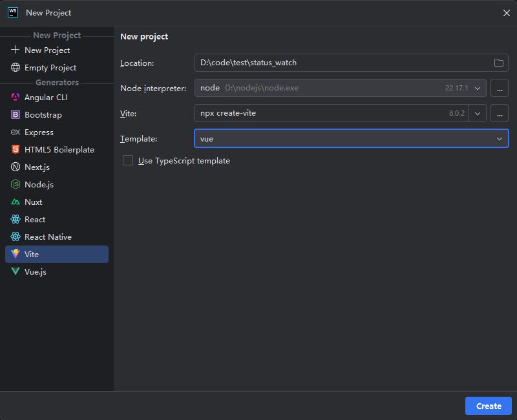This screenshot has width=517, height=420.
Task: Click the ellipsis button beside Node interpreter
Action: pos(499,88)
